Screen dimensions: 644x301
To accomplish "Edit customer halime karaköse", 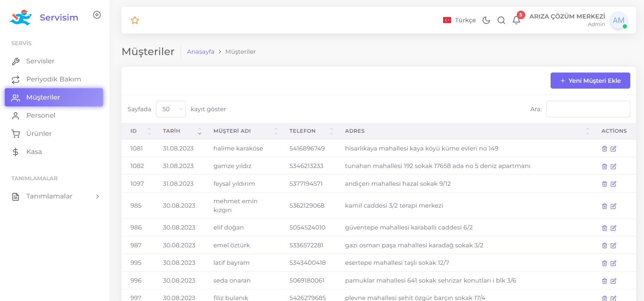I will tap(614, 149).
